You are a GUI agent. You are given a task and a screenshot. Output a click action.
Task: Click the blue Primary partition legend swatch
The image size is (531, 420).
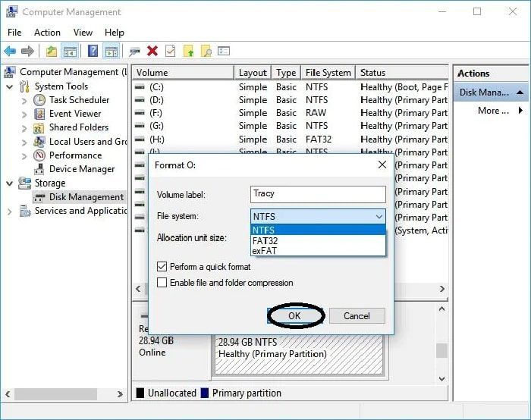(x=205, y=393)
